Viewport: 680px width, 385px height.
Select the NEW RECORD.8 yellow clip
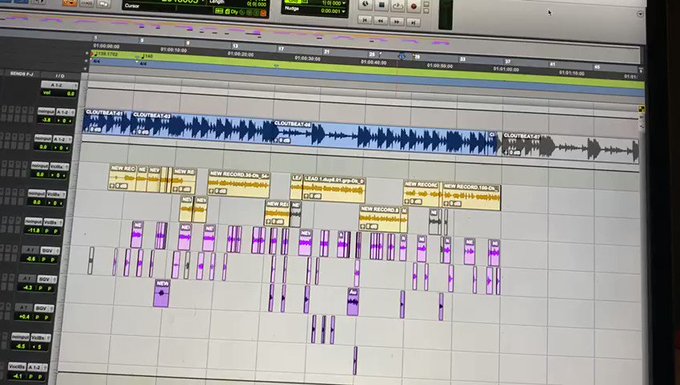[x=380, y=219]
